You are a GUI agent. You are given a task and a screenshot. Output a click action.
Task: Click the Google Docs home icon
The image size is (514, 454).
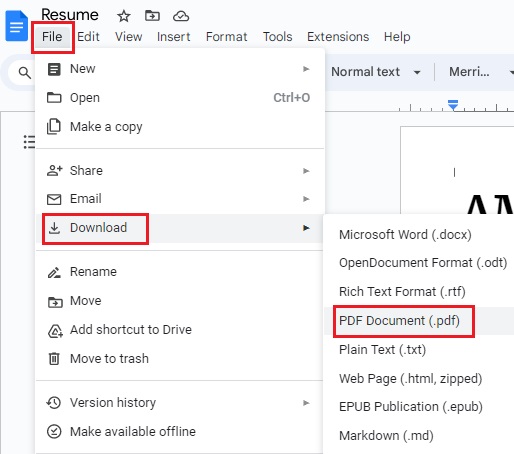coord(16,26)
